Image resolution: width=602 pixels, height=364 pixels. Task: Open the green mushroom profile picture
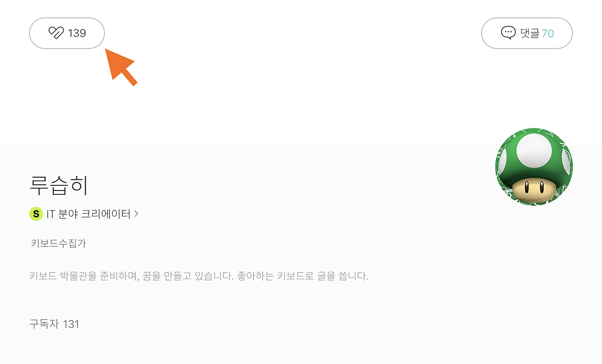(x=534, y=166)
